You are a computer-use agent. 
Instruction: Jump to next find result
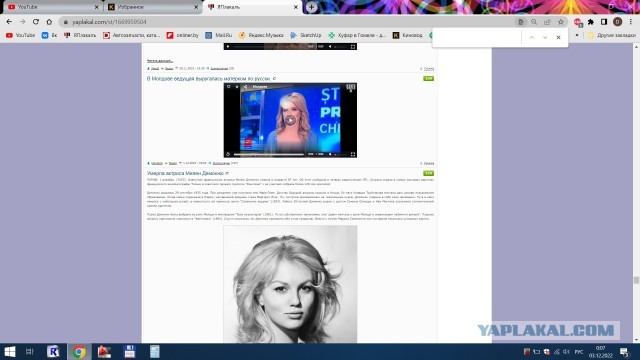pos(545,37)
